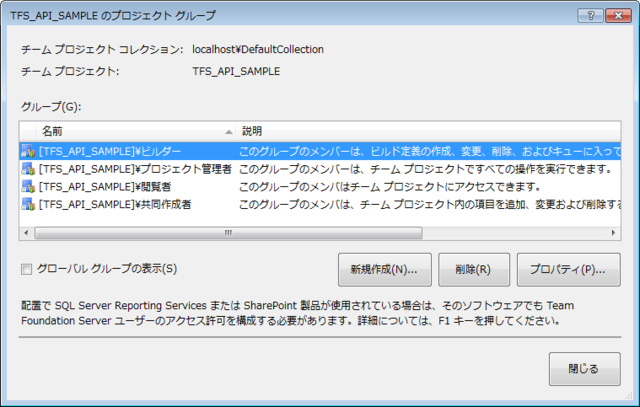Click the group icon beside プロジェクト管理者 row

pyautogui.click(x=28, y=169)
